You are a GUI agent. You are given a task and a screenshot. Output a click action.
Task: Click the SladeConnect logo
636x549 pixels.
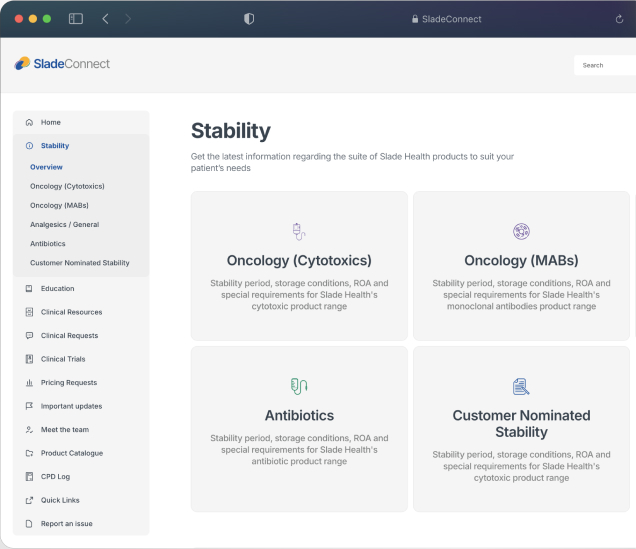tap(62, 64)
